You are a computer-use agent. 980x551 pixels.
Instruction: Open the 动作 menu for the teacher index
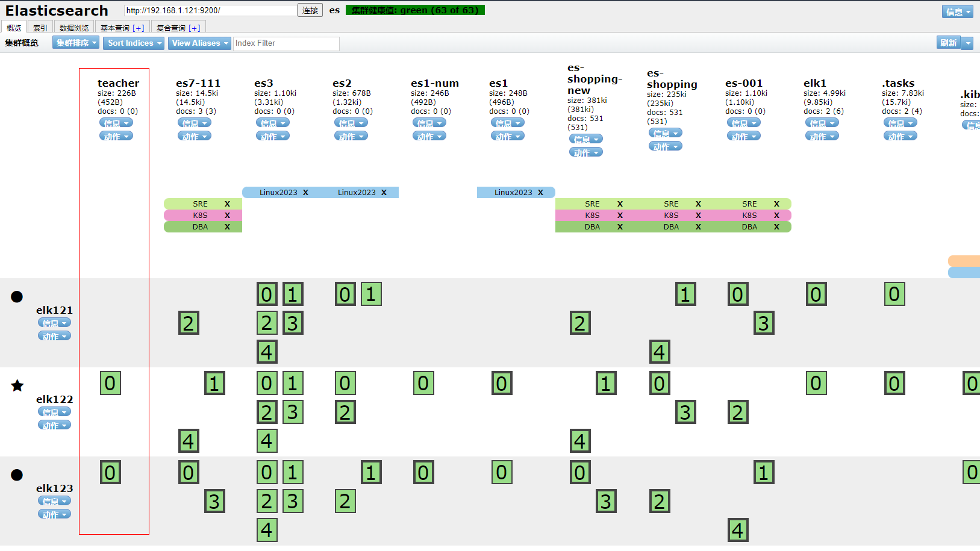pyautogui.click(x=116, y=137)
